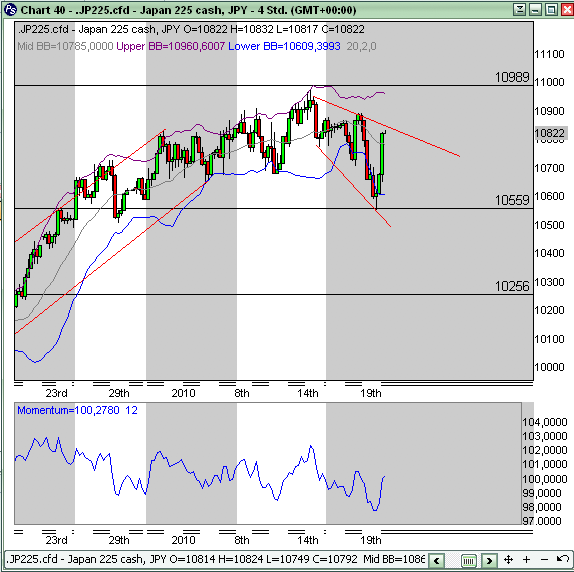Click the 100,0000 momentum axis label
574x572 pixels.
[545, 479]
